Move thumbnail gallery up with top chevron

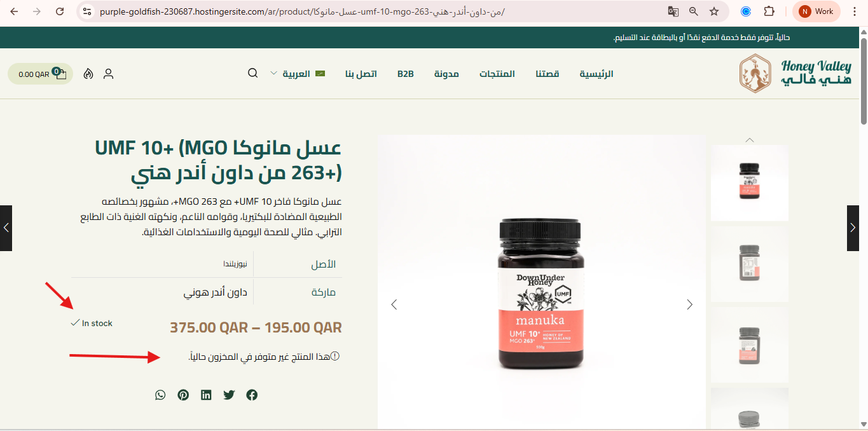pyautogui.click(x=749, y=140)
